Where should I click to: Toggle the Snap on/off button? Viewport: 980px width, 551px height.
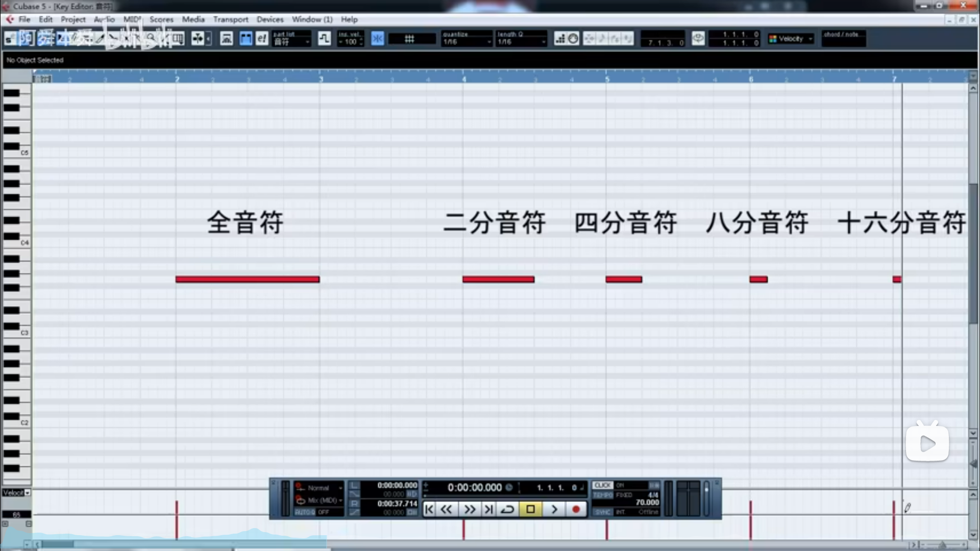377,39
